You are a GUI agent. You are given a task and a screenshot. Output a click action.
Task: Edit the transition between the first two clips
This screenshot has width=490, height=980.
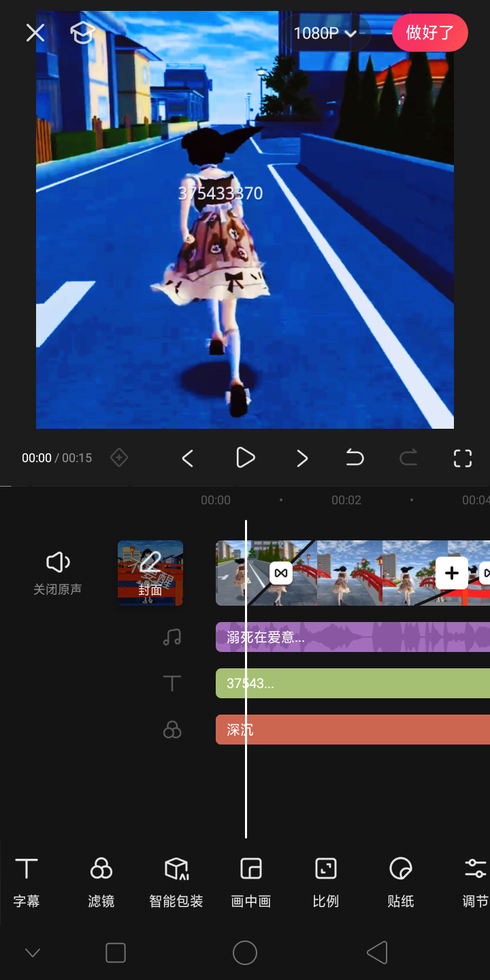pos(281,573)
